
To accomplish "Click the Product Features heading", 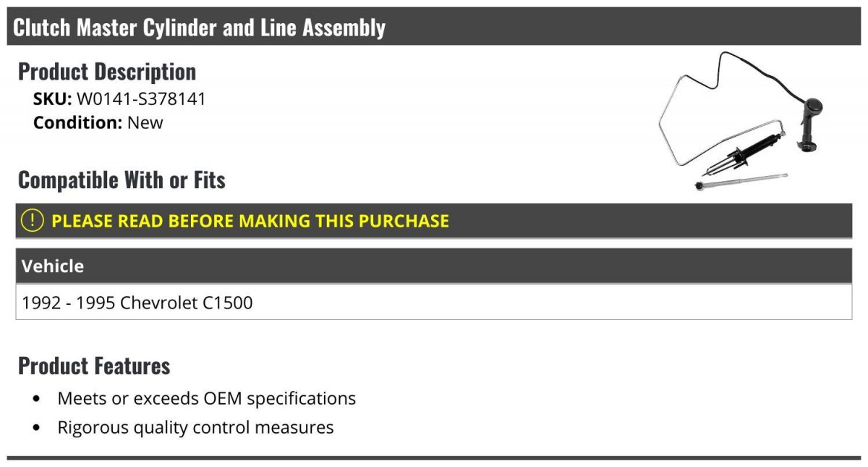I will (x=94, y=366).
